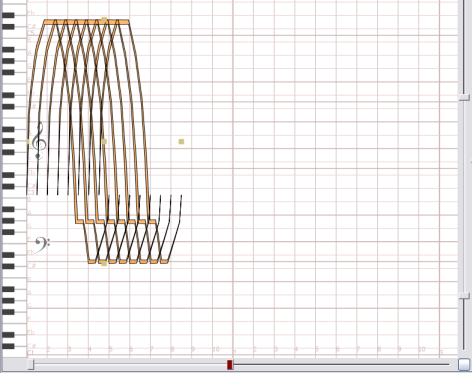Click the piano key labeled C5

coord(13,34)
